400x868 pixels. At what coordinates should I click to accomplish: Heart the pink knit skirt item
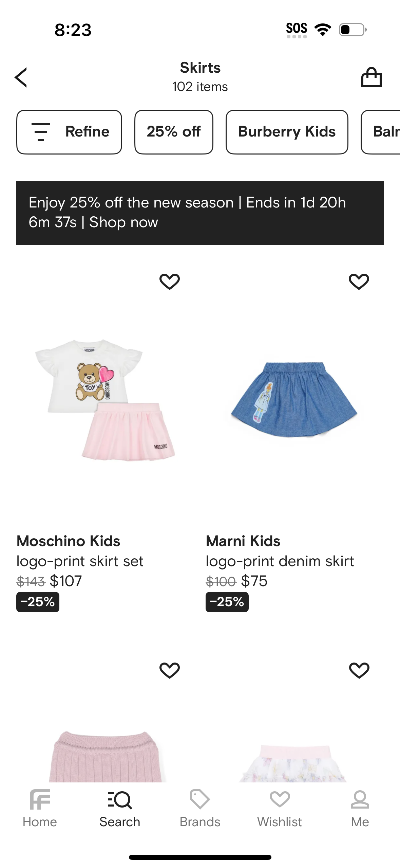click(x=169, y=670)
